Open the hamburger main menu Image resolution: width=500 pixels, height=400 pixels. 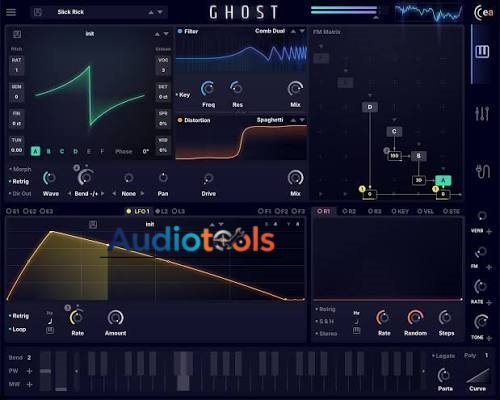click(11, 12)
